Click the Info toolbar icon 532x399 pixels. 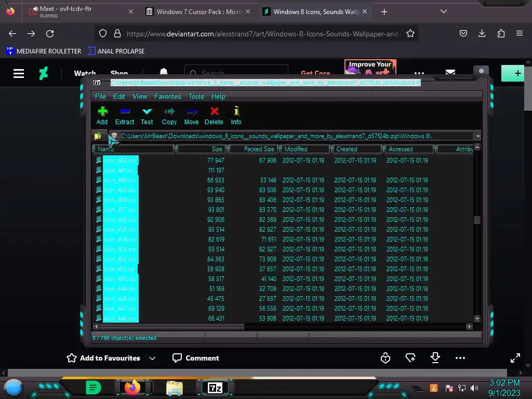pyautogui.click(x=236, y=116)
